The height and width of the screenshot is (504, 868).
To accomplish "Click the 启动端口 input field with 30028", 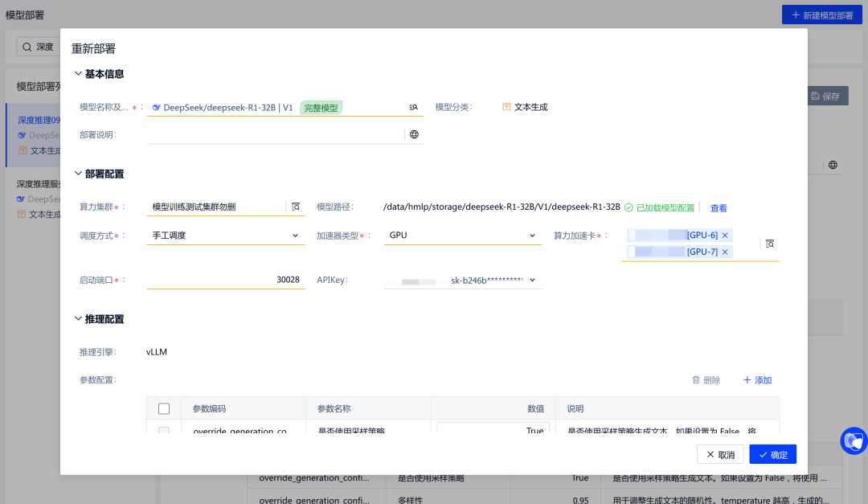I will pos(226,280).
